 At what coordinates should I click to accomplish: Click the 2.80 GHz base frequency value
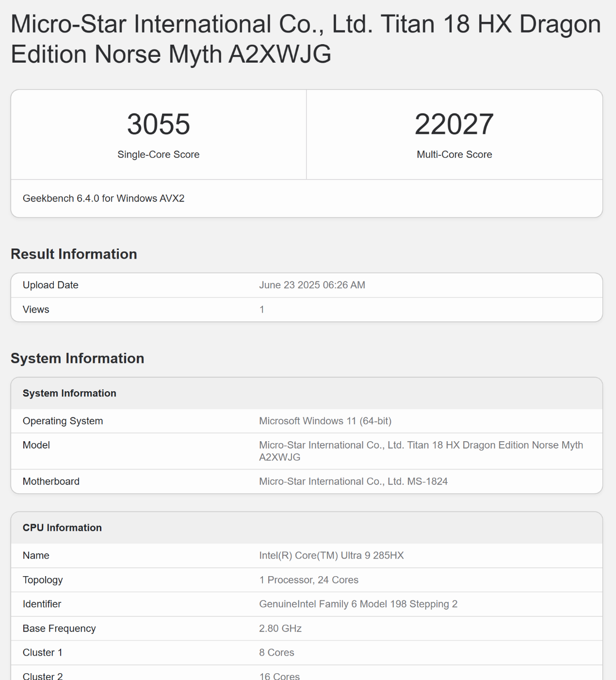(x=280, y=629)
